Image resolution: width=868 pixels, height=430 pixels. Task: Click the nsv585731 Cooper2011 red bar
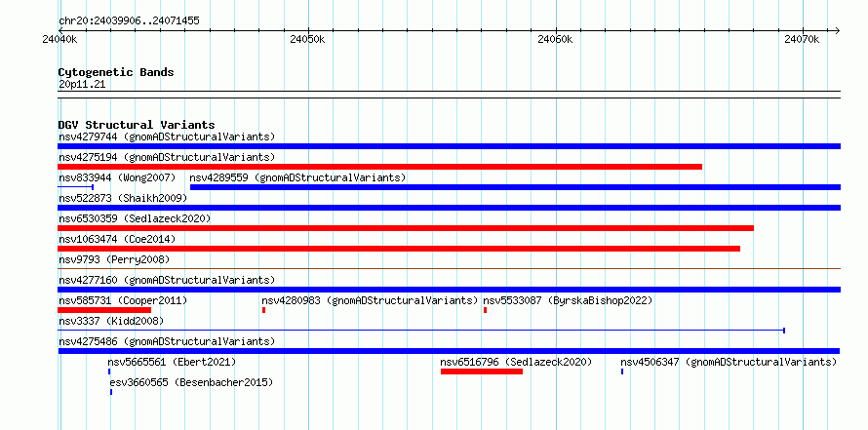104,310
